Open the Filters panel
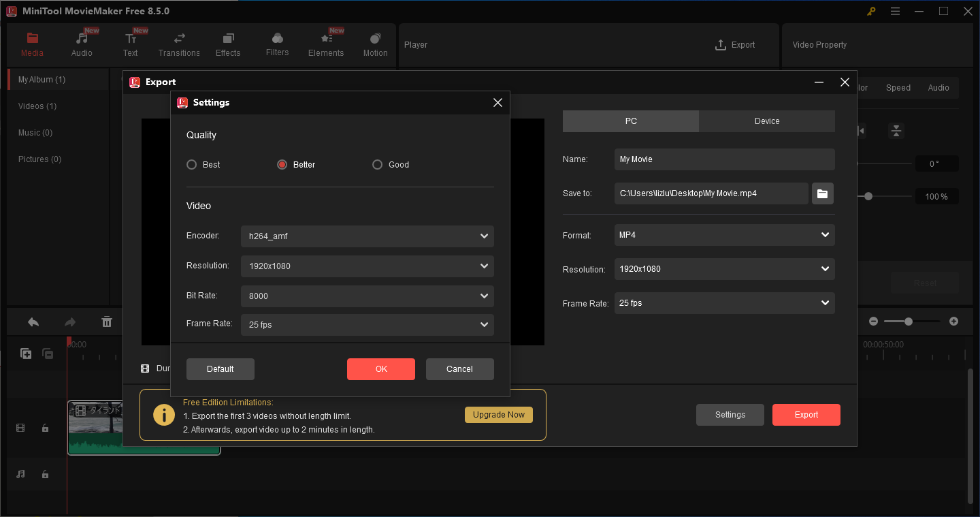Viewport: 980px width, 517px height. coord(277,44)
